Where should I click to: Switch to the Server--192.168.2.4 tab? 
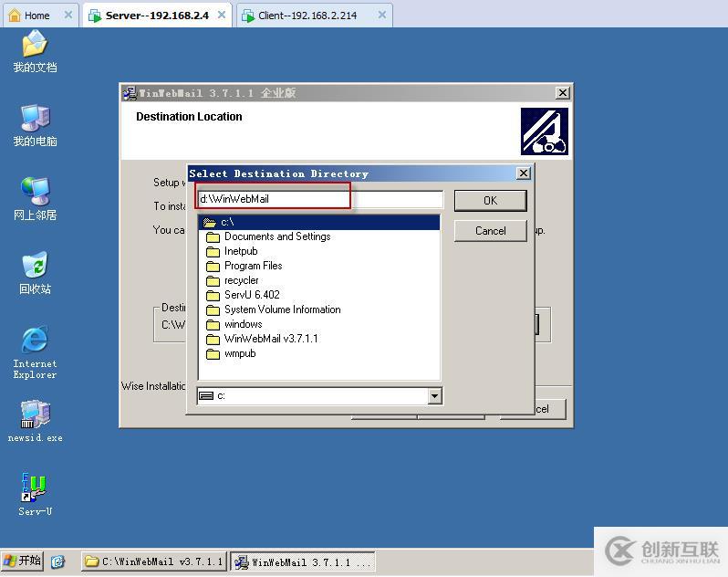coord(157,16)
